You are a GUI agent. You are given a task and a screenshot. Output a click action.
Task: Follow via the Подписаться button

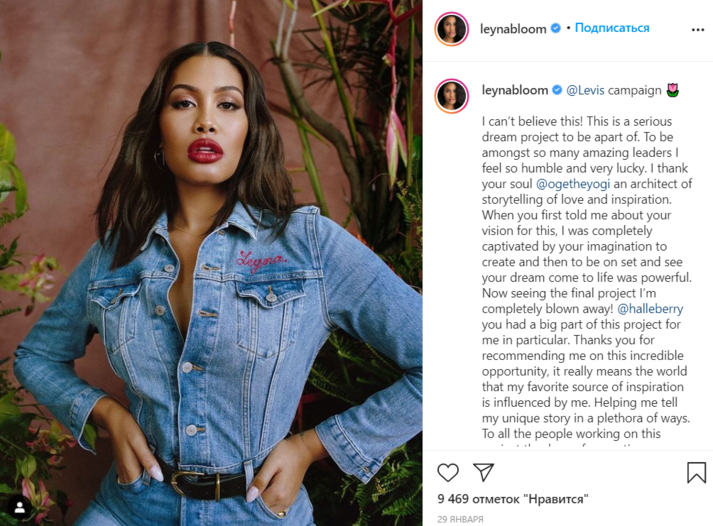click(612, 28)
